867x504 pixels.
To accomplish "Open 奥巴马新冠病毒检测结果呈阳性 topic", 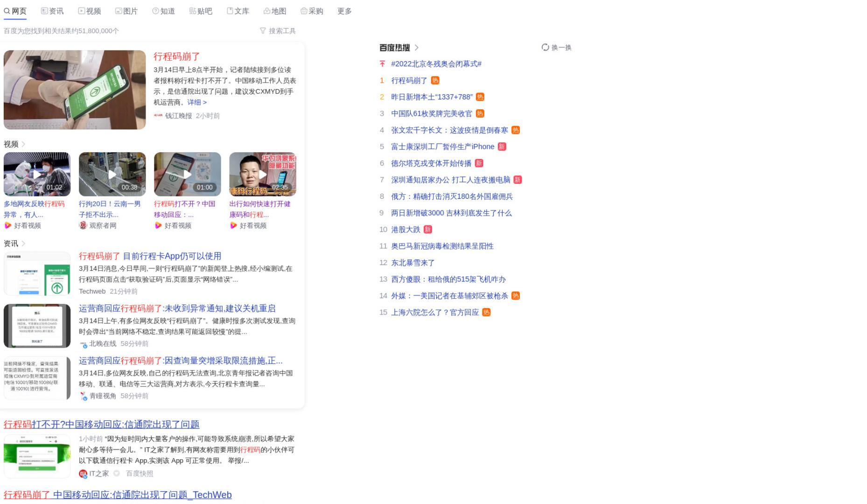I will click(442, 246).
